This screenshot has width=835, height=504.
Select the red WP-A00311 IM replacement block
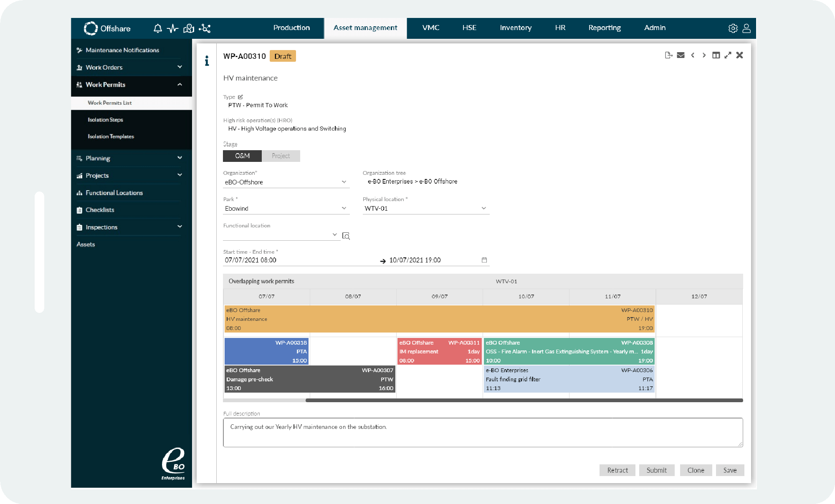tap(440, 351)
